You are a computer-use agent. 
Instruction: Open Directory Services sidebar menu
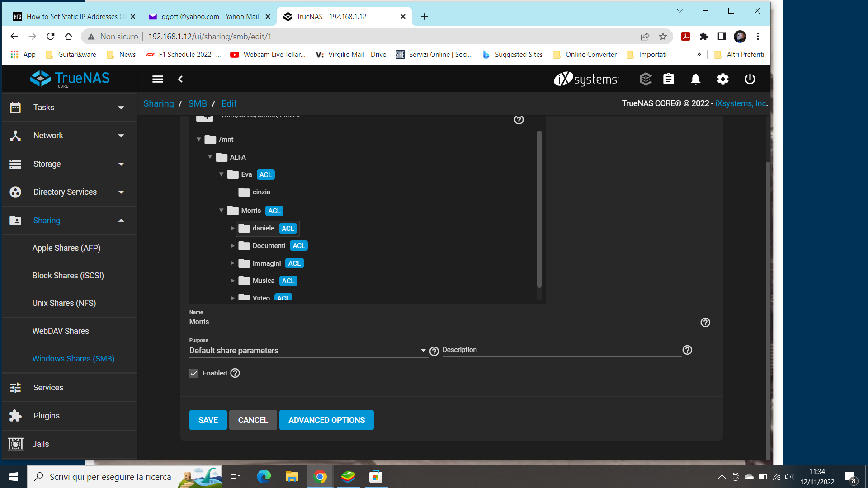coord(69,192)
